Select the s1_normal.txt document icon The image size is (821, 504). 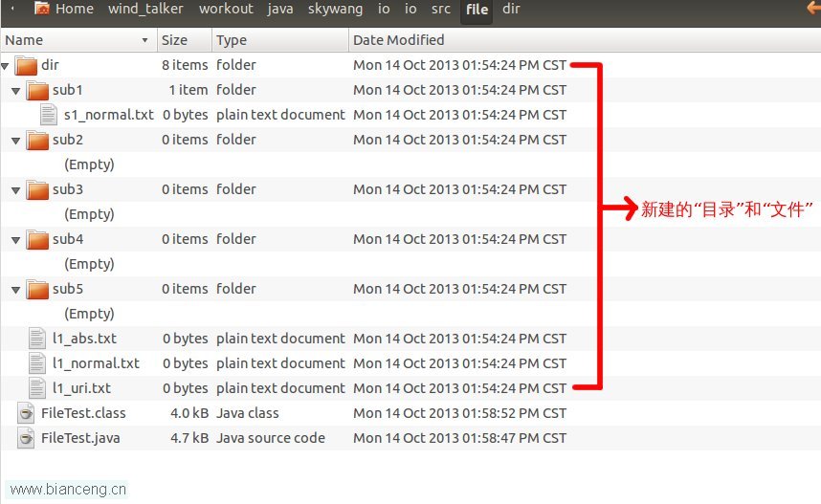(48, 115)
